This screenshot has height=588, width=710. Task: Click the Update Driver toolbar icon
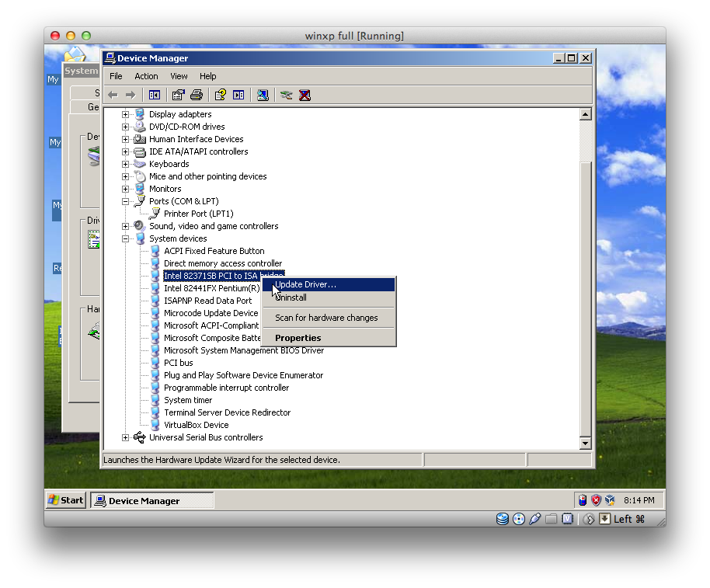(286, 95)
